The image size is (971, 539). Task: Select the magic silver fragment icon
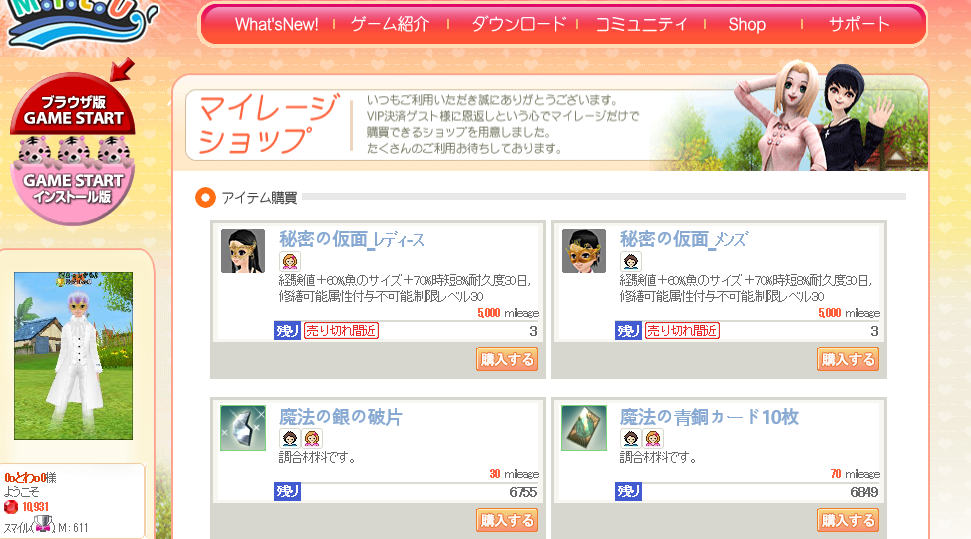pos(243,427)
